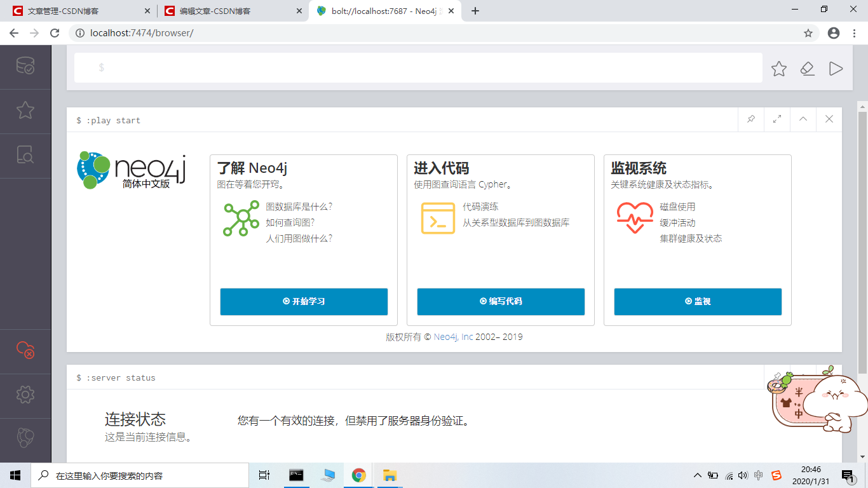This screenshot has width=868, height=488.
Task: Bookmark this page star icon
Action: point(808,33)
